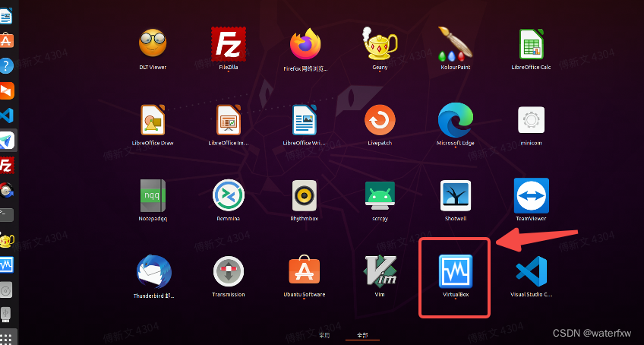This screenshot has width=644, height=345.
Task: Launch the DLT Viewer app
Action: point(153,43)
